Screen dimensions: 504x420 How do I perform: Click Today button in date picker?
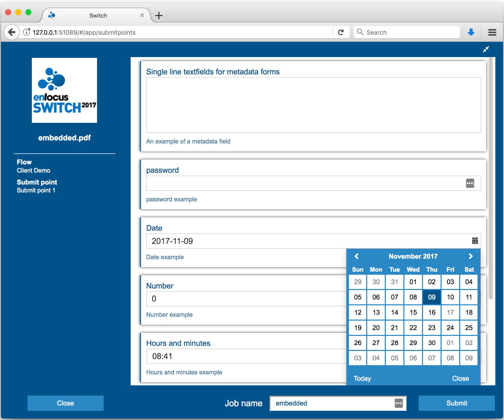(x=362, y=378)
